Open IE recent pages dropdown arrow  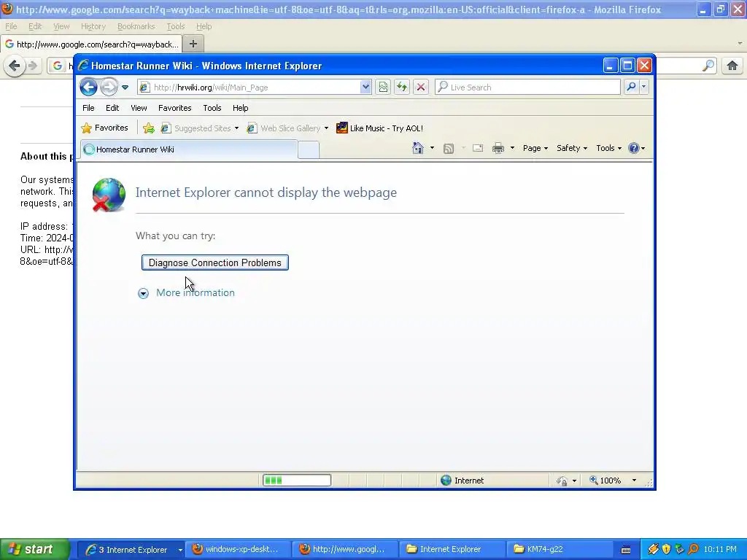pyautogui.click(x=125, y=87)
